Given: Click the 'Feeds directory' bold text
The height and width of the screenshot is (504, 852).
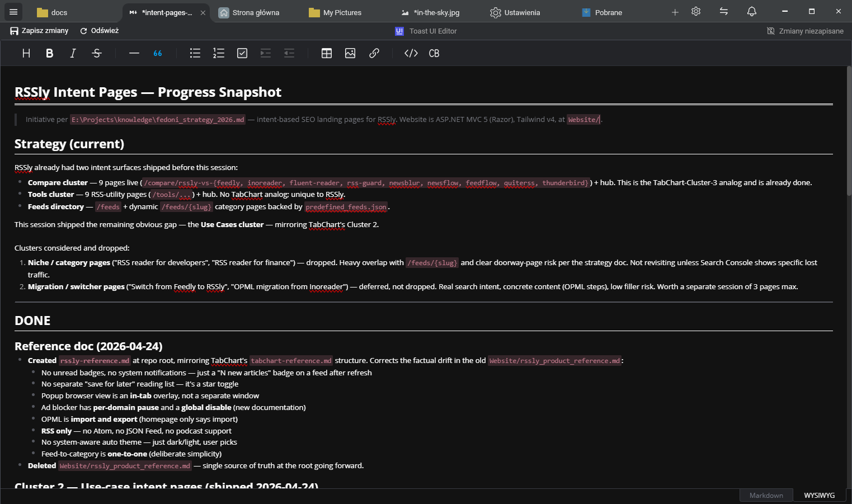Looking at the screenshot, I should pos(56,207).
